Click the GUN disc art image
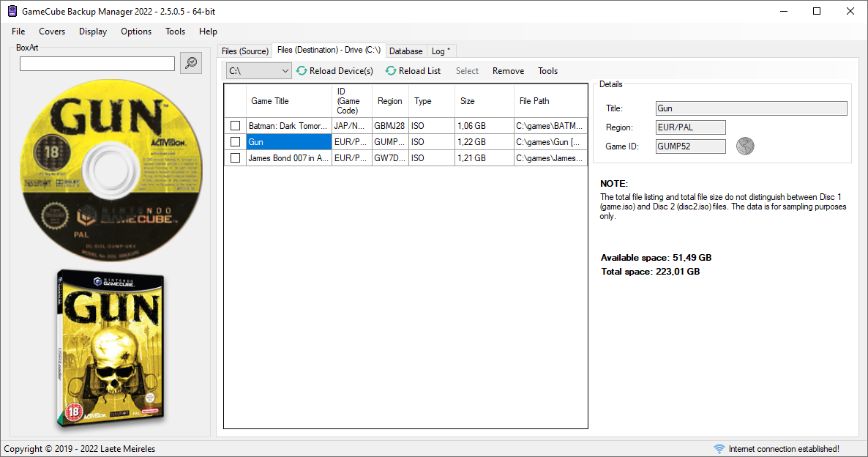This screenshot has height=457, width=868. (x=111, y=170)
